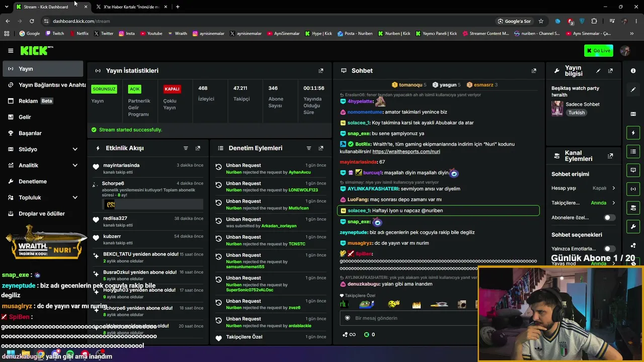
Task: Pop out the Etkinlik Akışı panel
Action: tap(198, 148)
